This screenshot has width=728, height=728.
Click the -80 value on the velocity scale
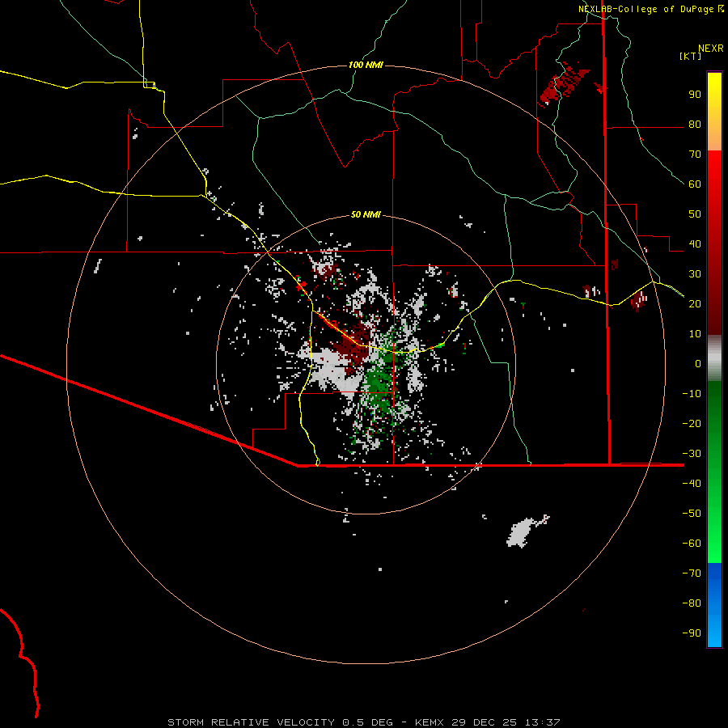692,603
